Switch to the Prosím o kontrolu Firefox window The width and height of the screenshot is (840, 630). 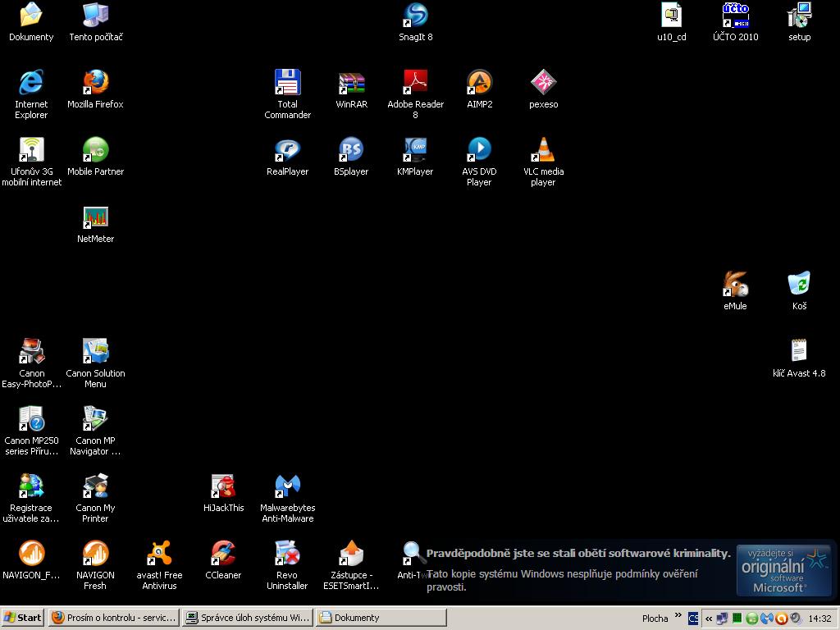coord(114,618)
